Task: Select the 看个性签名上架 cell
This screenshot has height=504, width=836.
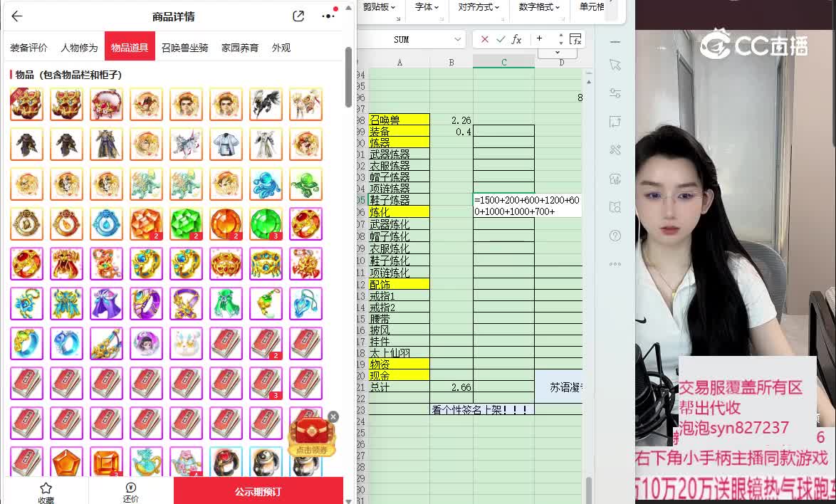Action: 482,410
